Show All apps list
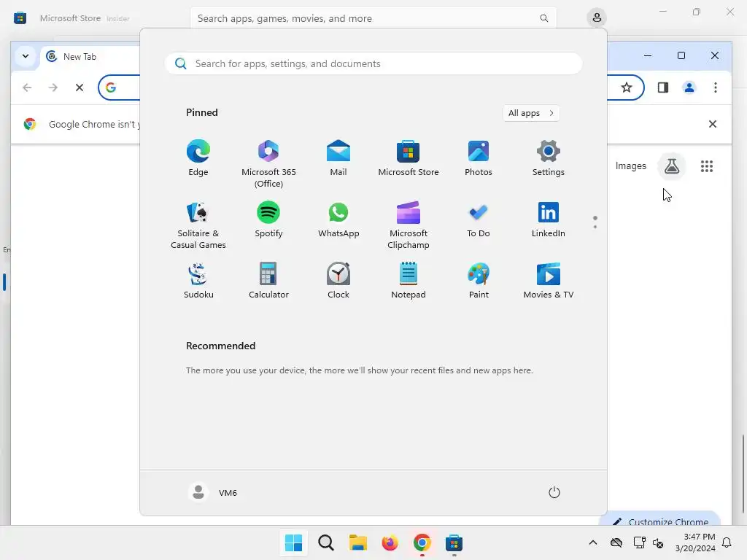This screenshot has width=747, height=560. pos(531,113)
